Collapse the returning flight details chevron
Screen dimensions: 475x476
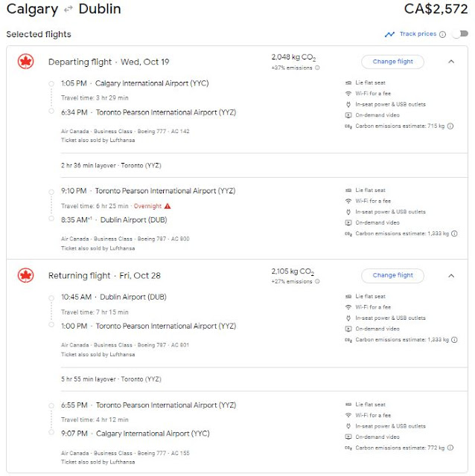click(451, 276)
